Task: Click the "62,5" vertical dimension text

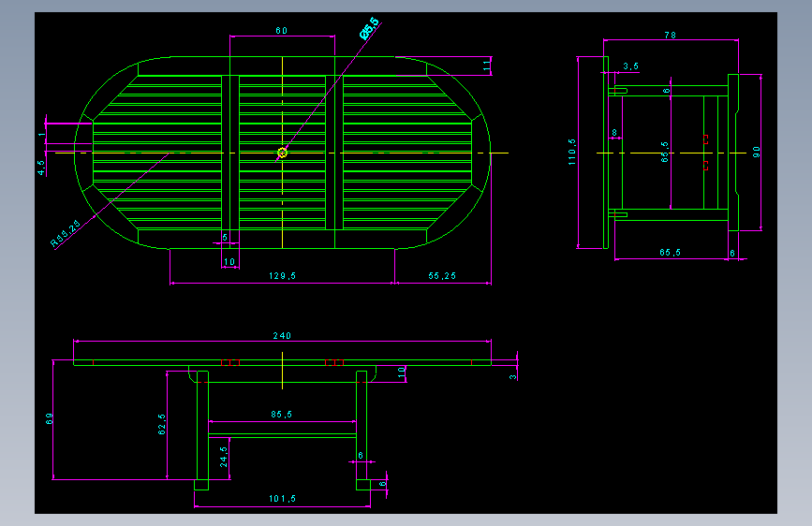Action: tap(162, 424)
